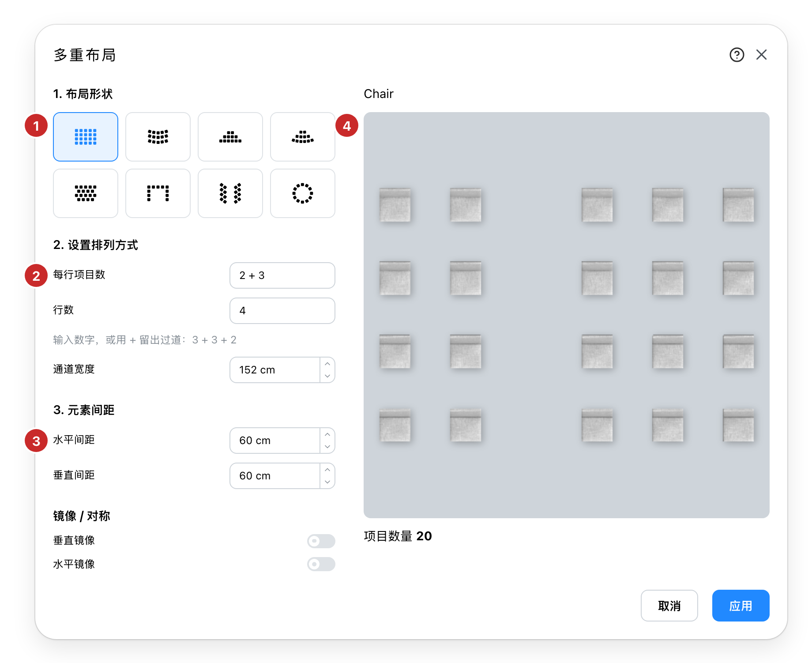The height and width of the screenshot is (663, 812).
Task: Select the two facing columns layout shape
Action: pos(230,193)
